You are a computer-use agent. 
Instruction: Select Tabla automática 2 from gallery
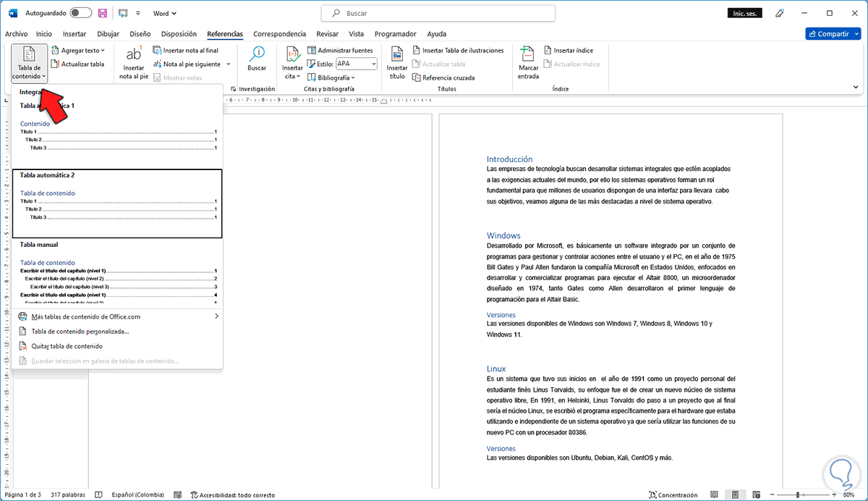point(117,204)
